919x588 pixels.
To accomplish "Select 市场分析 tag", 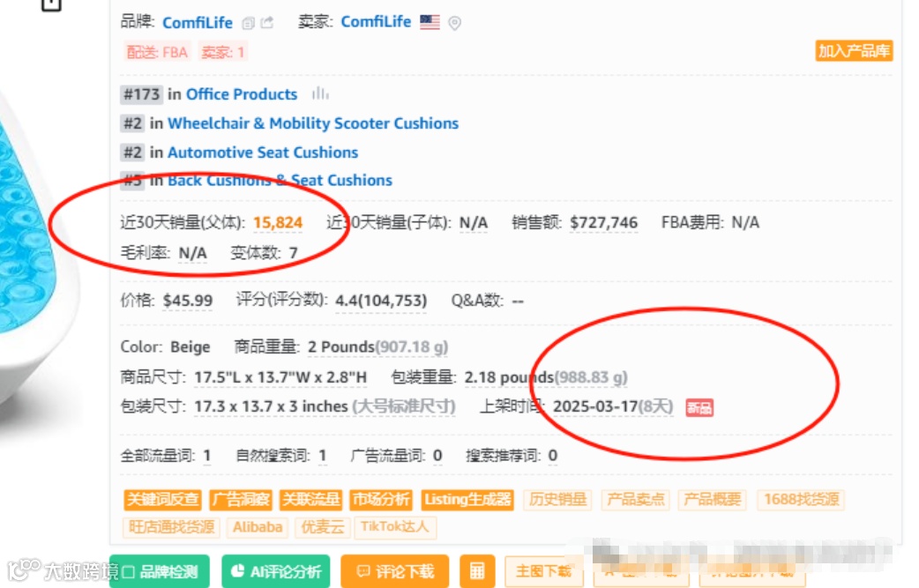I will click(381, 500).
